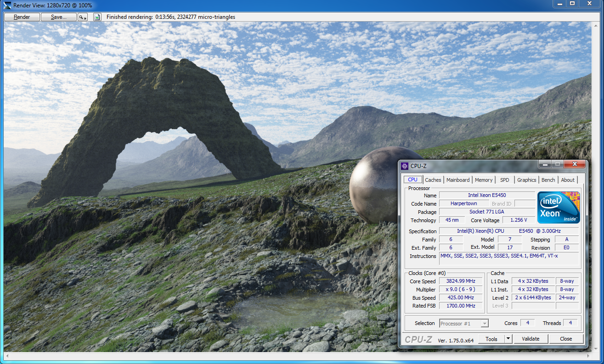Image resolution: width=604 pixels, height=364 pixels.
Task: Go to the SPD tab
Action: 504,180
